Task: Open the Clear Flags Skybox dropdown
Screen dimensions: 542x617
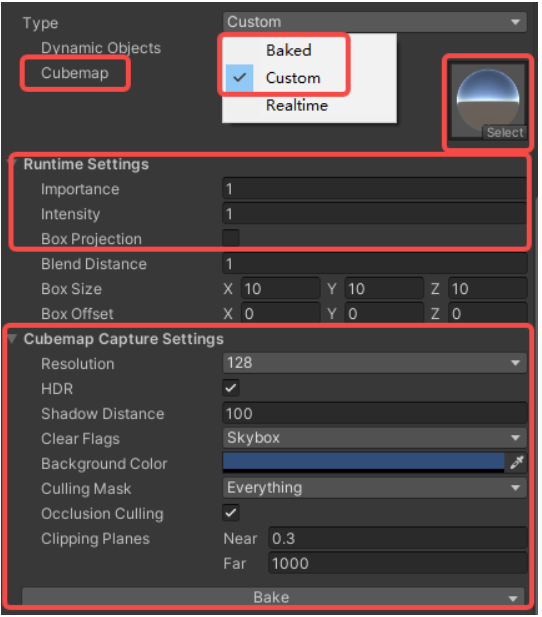Action: point(374,438)
